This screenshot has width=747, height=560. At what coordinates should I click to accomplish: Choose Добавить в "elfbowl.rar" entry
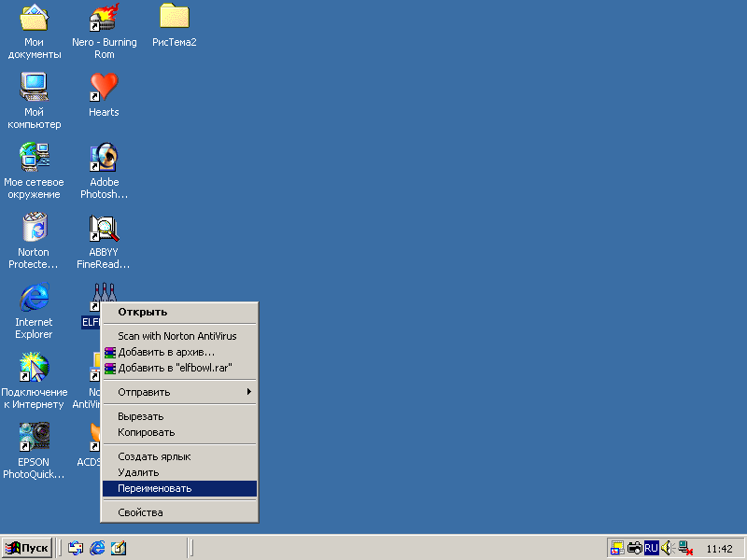[x=179, y=368]
